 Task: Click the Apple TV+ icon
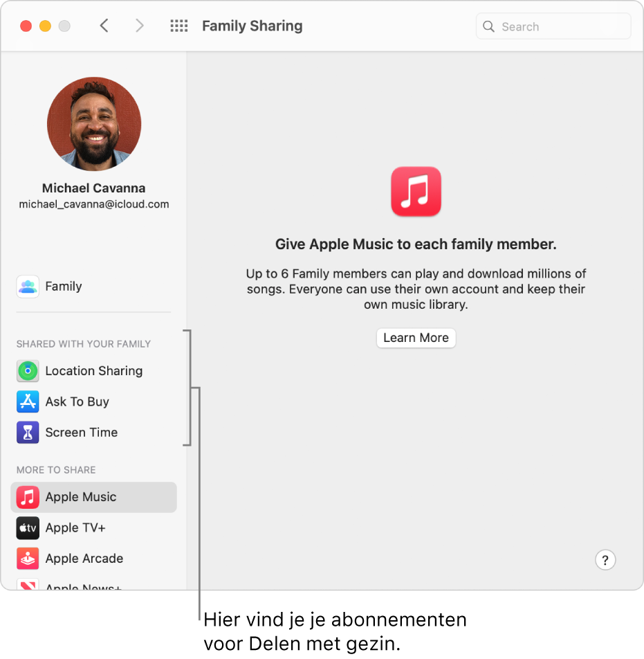28,528
